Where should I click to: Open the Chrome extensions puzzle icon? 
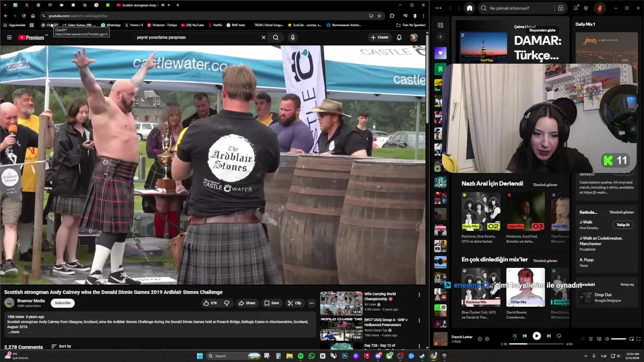(x=392, y=16)
